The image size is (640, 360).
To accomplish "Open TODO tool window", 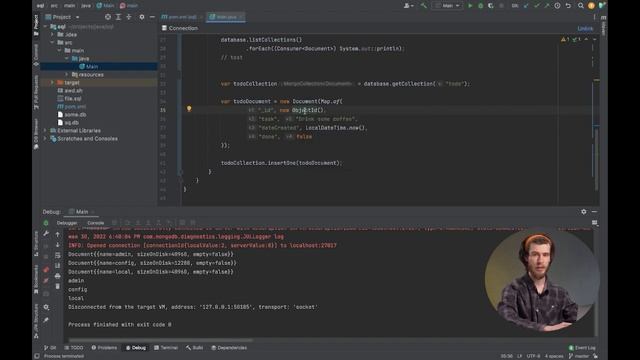I will click(73, 348).
